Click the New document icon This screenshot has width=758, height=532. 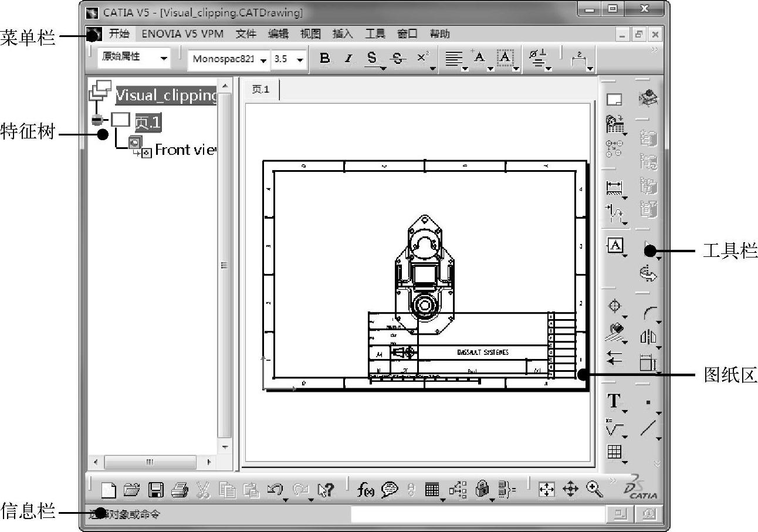point(109,490)
